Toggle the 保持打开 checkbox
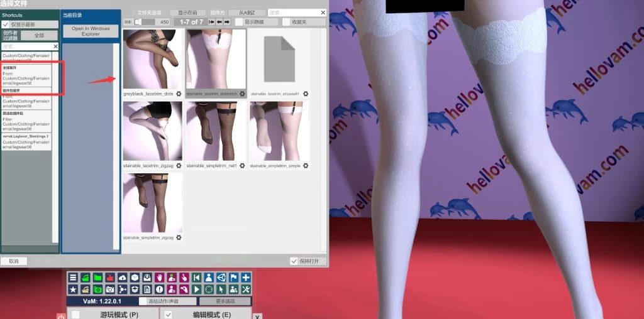The height and width of the screenshot is (319, 644). tap(294, 261)
